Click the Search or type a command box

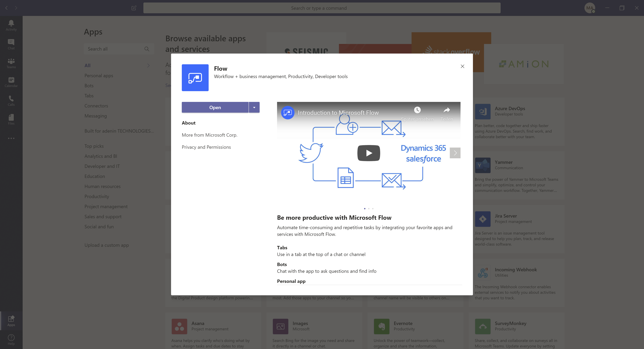(322, 8)
